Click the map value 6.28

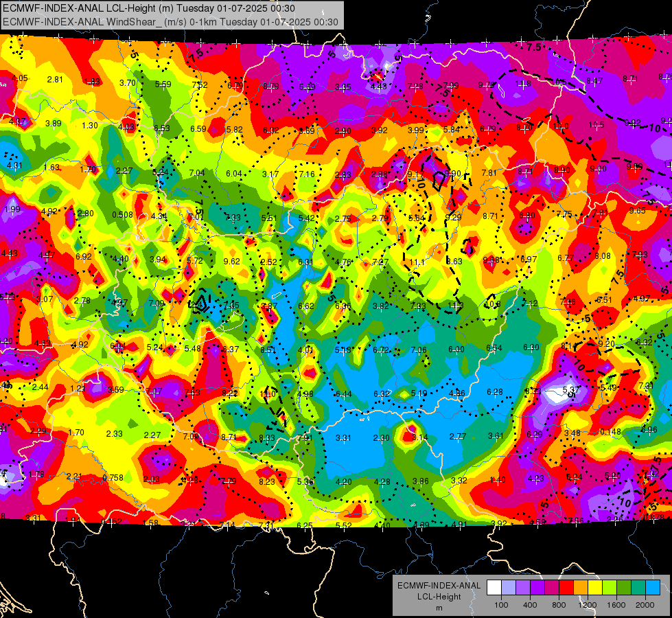[495, 391]
